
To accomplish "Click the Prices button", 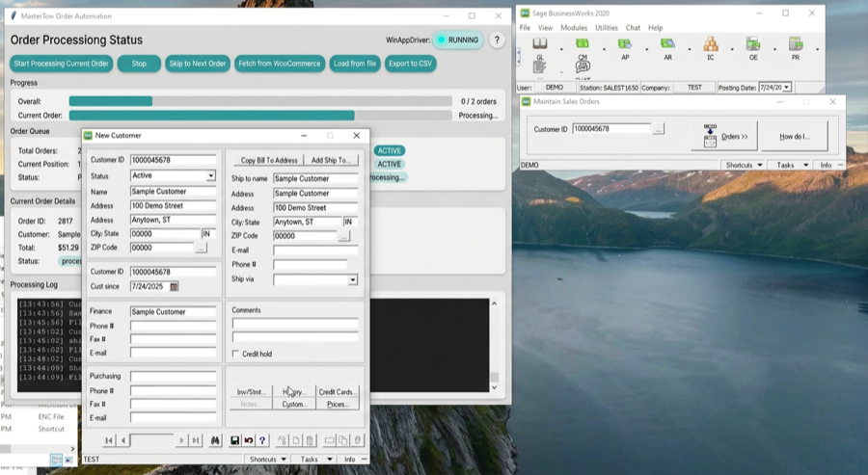I will [338, 405].
